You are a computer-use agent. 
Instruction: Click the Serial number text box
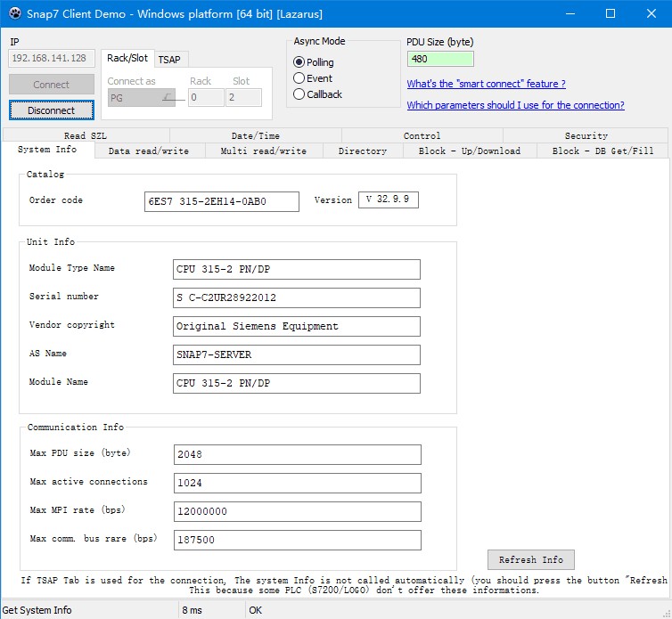296,298
